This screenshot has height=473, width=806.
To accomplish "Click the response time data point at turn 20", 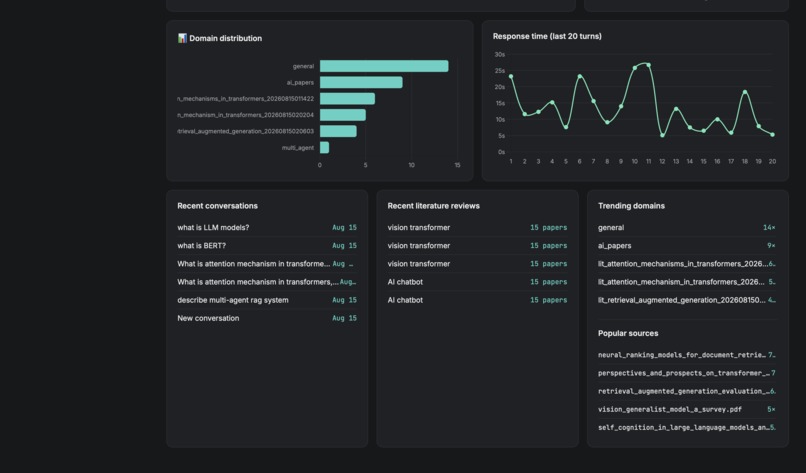I will (772, 135).
